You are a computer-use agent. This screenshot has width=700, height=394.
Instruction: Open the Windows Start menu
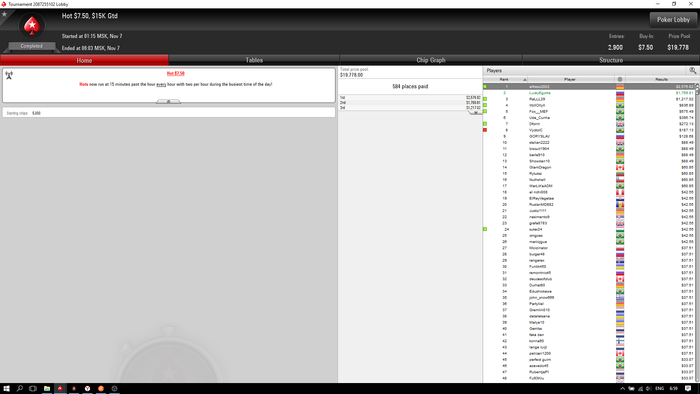click(x=6, y=389)
